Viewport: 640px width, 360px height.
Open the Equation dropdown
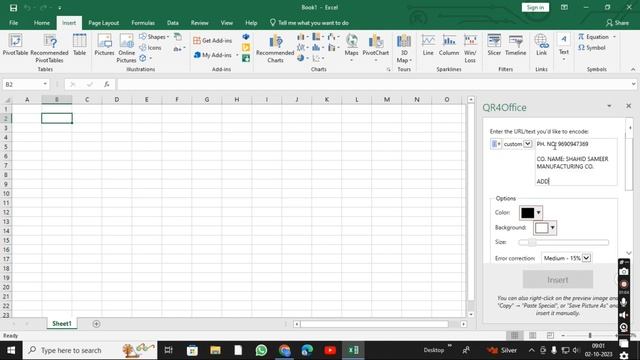point(614,37)
